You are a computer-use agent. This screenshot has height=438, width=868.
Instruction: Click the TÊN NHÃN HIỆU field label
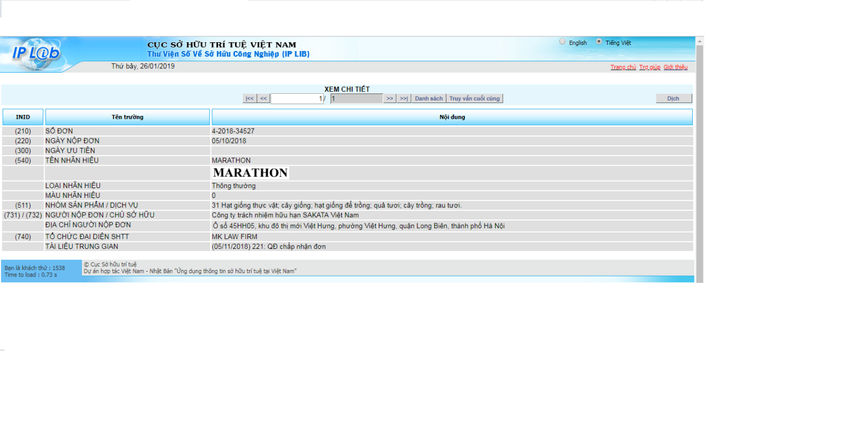[x=72, y=160]
